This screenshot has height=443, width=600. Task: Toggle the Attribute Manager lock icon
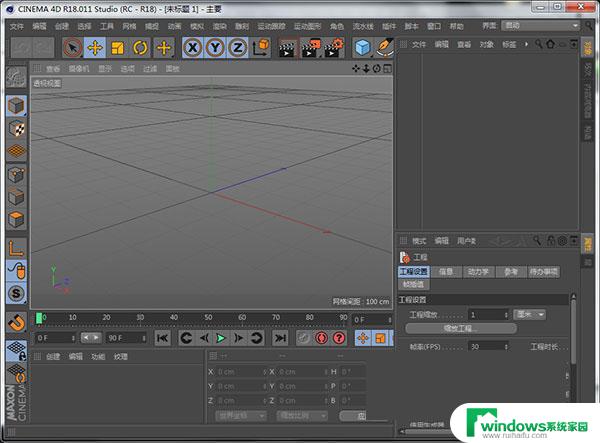[551, 241]
